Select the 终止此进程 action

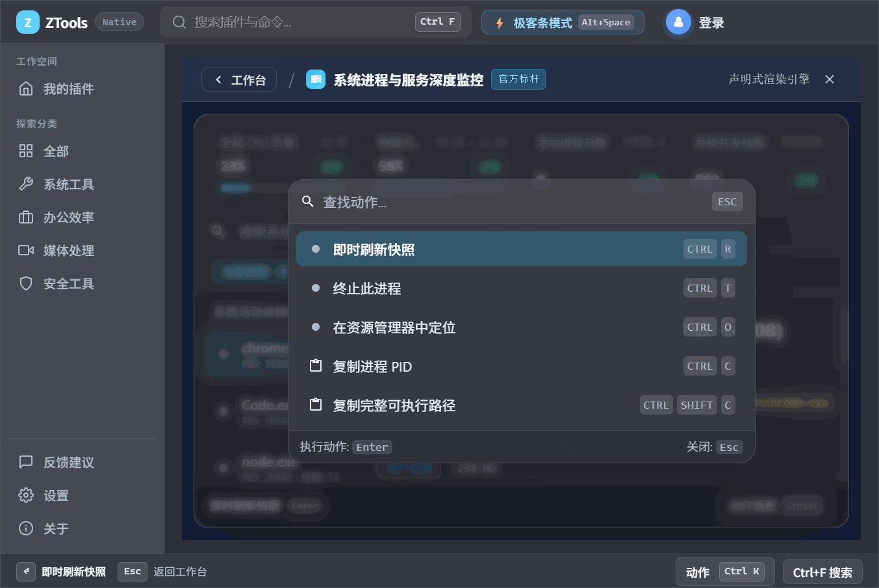[522, 288]
